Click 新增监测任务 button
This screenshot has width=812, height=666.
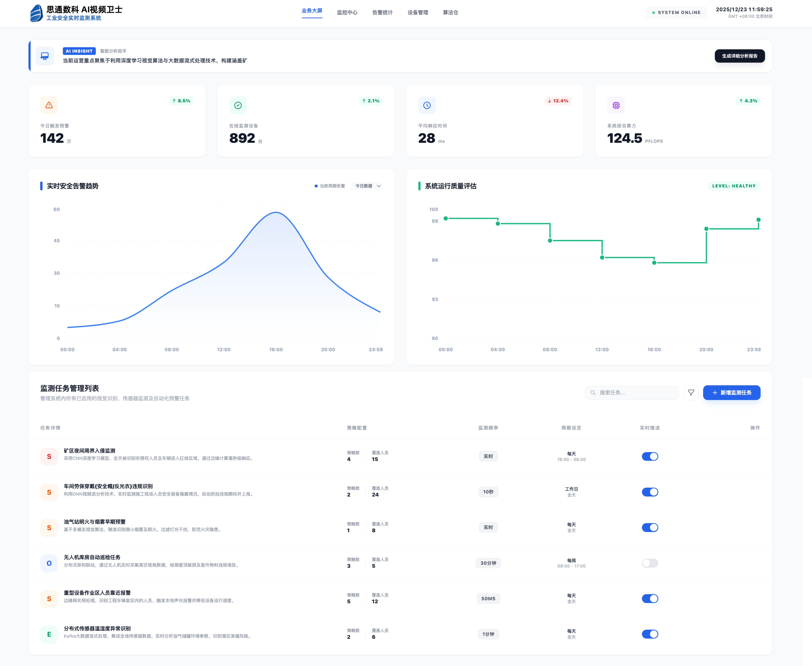pyautogui.click(x=732, y=392)
